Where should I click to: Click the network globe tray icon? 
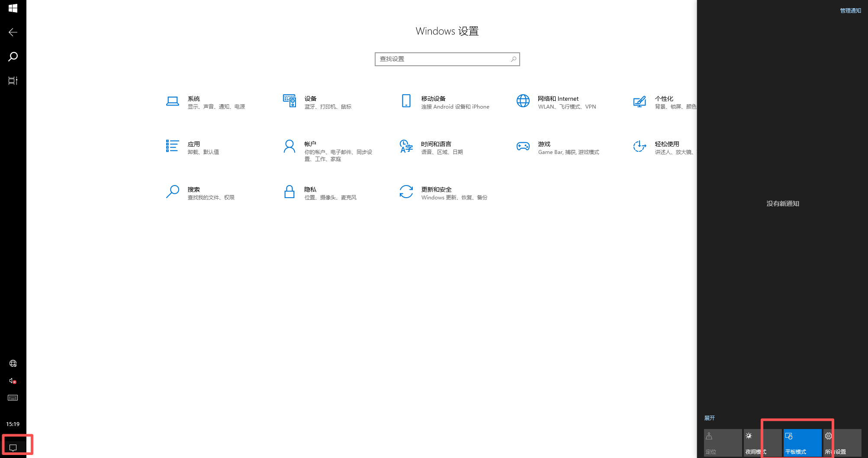[13, 363]
